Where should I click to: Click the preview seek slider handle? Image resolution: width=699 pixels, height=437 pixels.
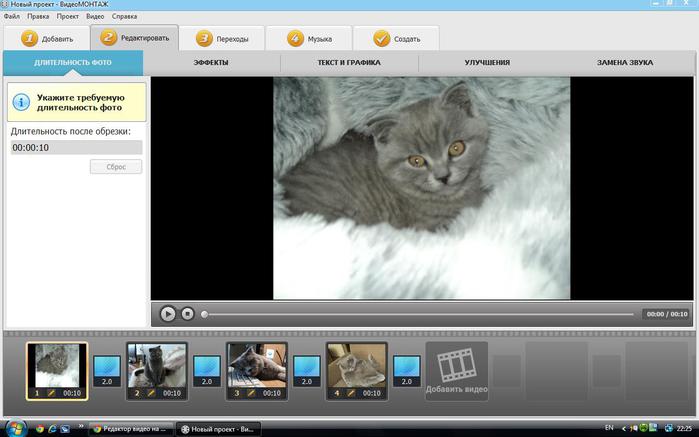point(204,314)
